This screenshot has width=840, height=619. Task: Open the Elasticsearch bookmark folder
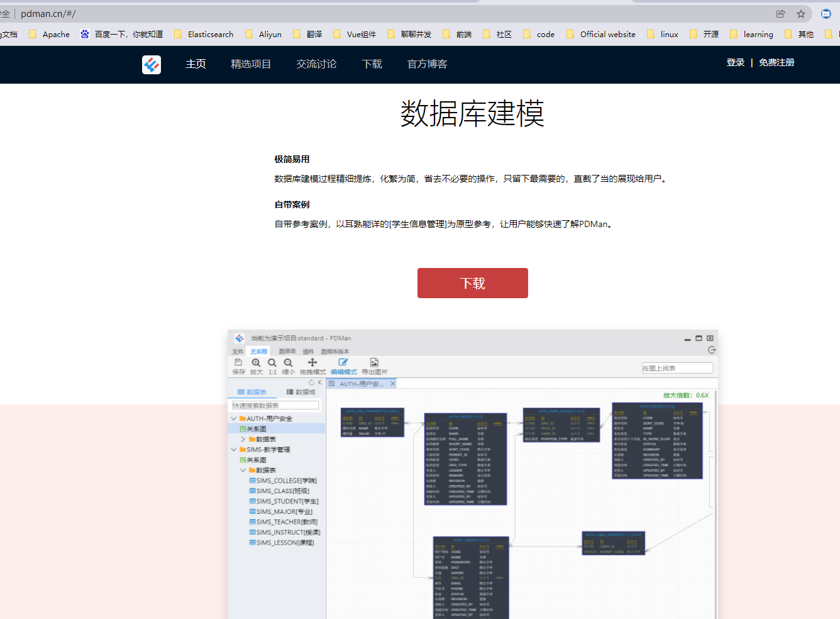[x=204, y=35]
